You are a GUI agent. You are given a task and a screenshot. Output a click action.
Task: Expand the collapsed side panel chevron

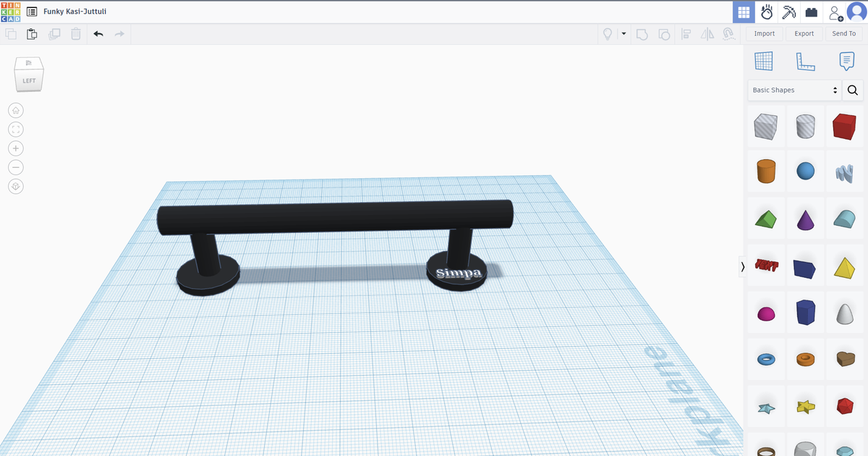coord(742,267)
